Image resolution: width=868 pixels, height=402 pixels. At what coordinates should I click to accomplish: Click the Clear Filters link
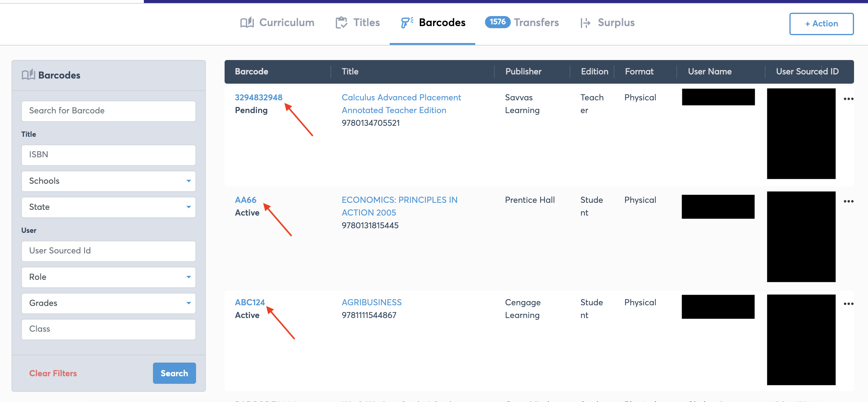click(53, 373)
